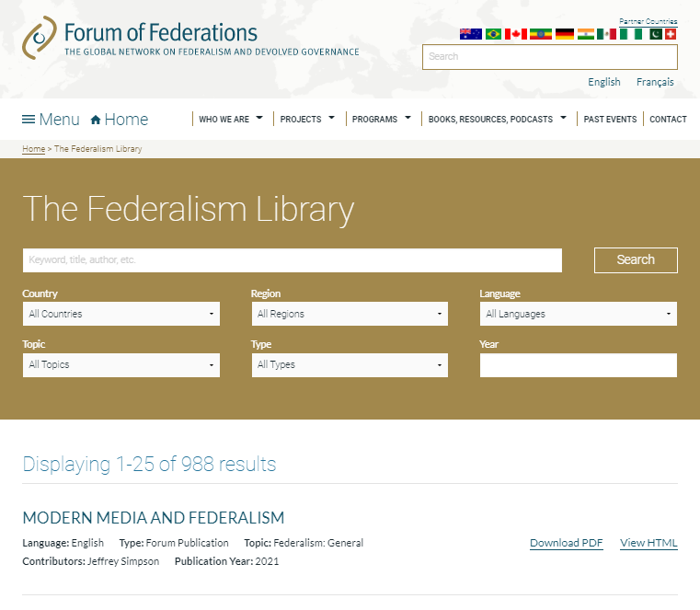Click the library Search button
The width and height of the screenshot is (700, 610).
click(636, 259)
